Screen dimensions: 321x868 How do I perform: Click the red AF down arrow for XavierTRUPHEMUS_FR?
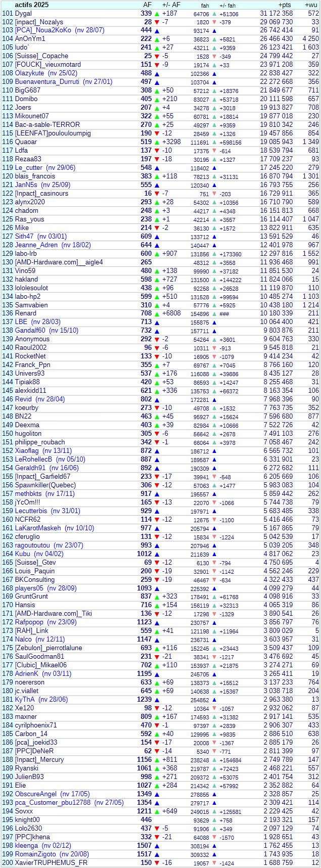(x=157, y=863)
